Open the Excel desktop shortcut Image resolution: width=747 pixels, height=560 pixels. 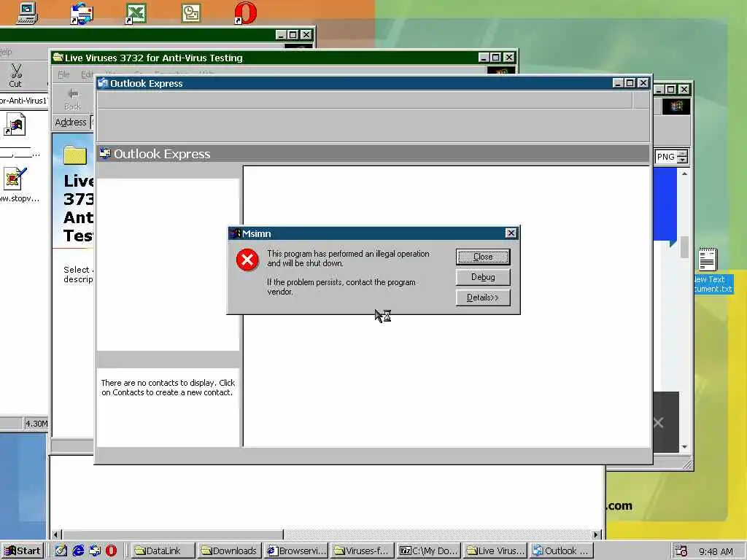click(136, 13)
